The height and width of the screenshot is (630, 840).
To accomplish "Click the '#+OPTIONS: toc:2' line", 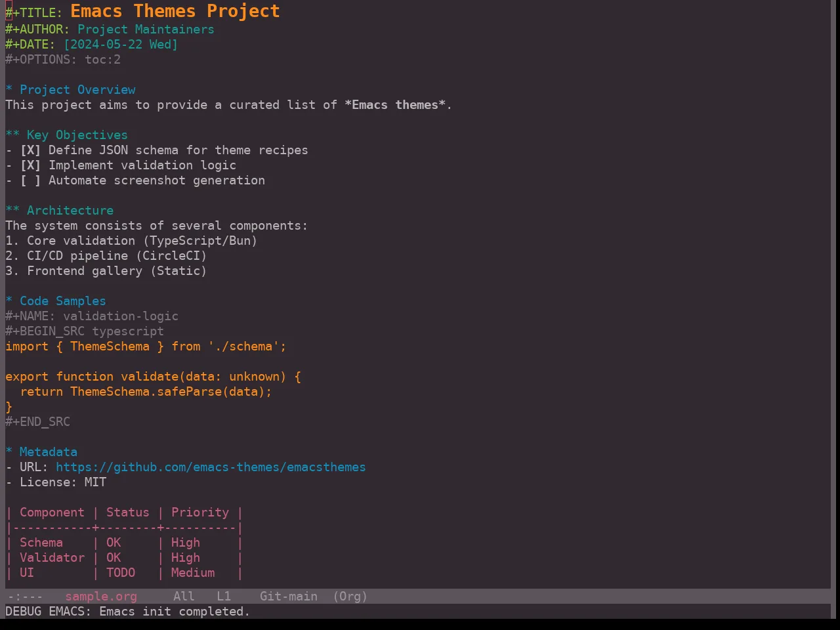I will (x=63, y=60).
